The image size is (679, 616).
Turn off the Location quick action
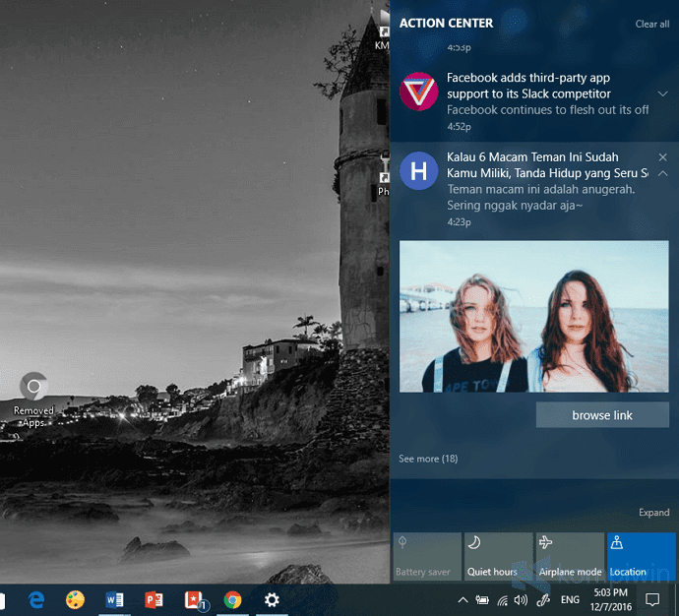click(642, 557)
